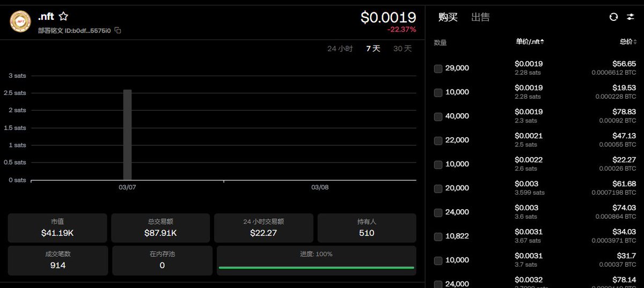The width and height of the screenshot is (644, 288).
Task: Switch to the 购买 tab
Action: pos(448,17)
